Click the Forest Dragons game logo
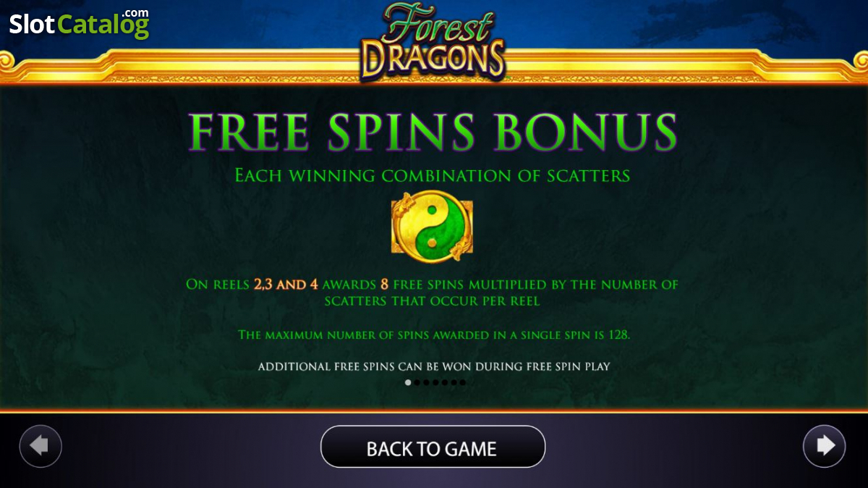The width and height of the screenshot is (868, 488). click(433, 40)
